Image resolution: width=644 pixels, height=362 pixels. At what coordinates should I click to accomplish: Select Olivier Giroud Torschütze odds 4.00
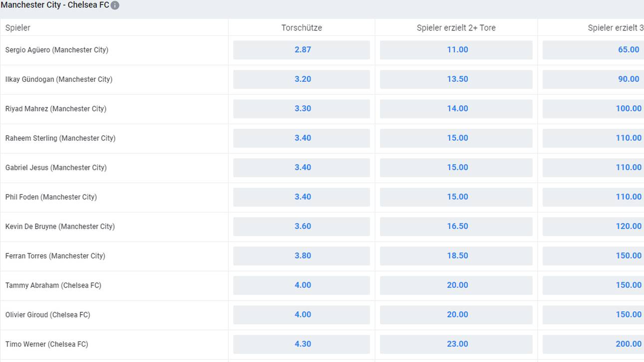coord(302,315)
